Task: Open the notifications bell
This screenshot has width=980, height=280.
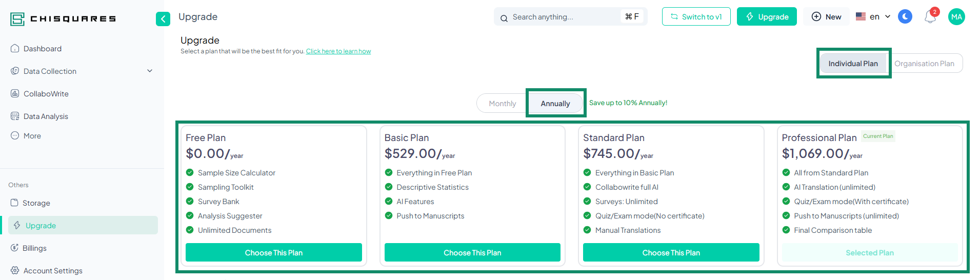Action: (x=930, y=17)
